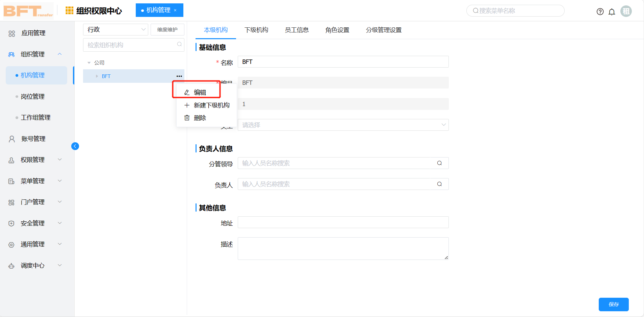The width and height of the screenshot is (644, 317).
Task: Click search icon in 负责人 field
Action: (439, 184)
